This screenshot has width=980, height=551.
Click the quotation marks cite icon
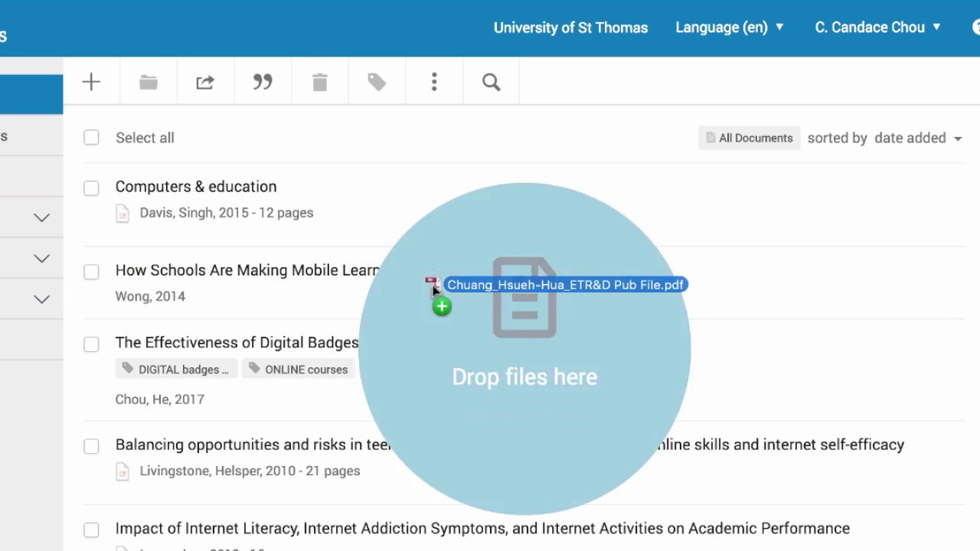pos(263,82)
